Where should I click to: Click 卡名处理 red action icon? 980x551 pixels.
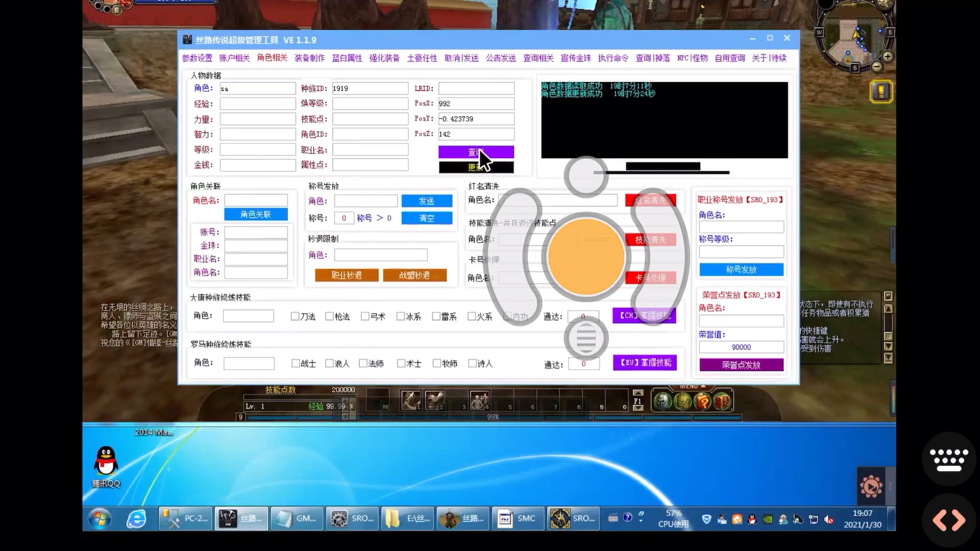(x=650, y=277)
